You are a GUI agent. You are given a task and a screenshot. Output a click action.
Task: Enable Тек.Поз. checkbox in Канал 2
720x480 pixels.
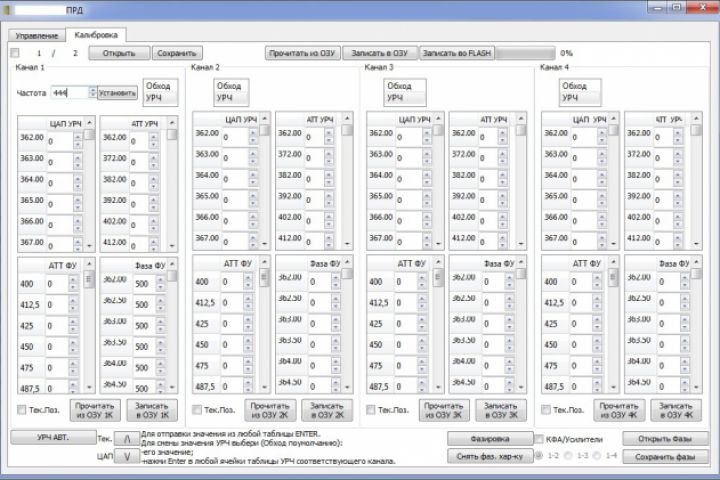[197, 410]
